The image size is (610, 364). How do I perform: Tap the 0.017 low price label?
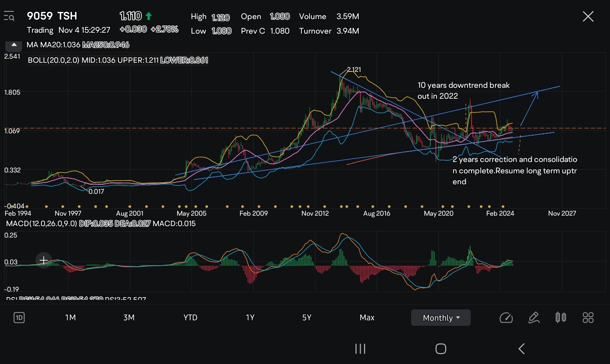click(97, 192)
